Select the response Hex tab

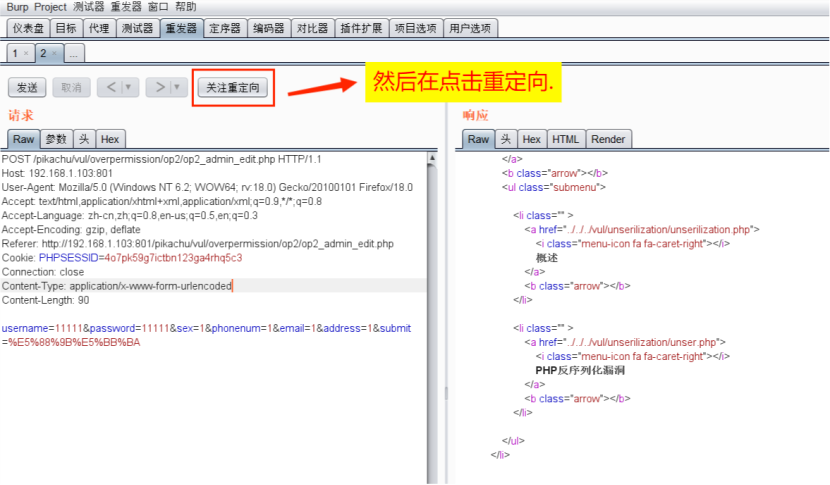click(531, 139)
